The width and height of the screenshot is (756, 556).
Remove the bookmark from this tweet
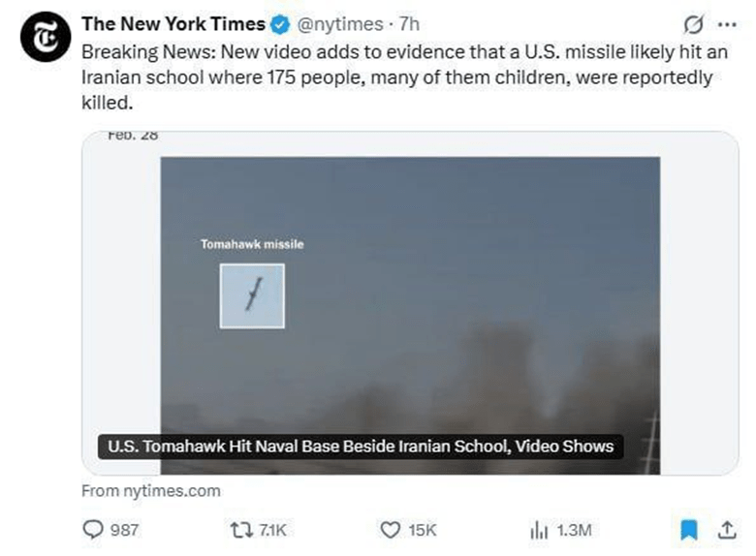[x=689, y=529]
